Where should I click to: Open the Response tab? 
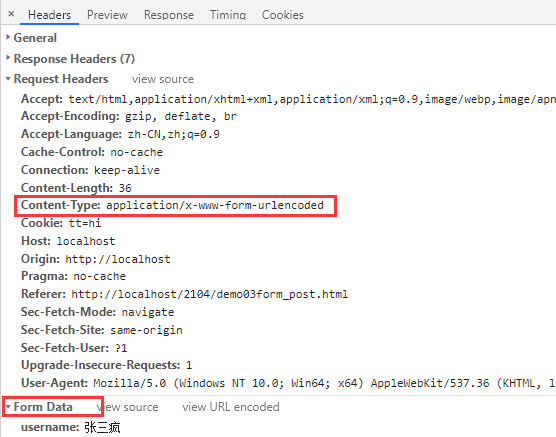point(169,15)
